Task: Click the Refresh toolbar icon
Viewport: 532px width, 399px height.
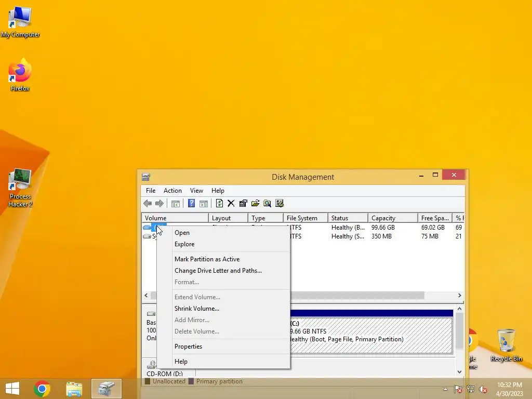Action: coord(219,203)
